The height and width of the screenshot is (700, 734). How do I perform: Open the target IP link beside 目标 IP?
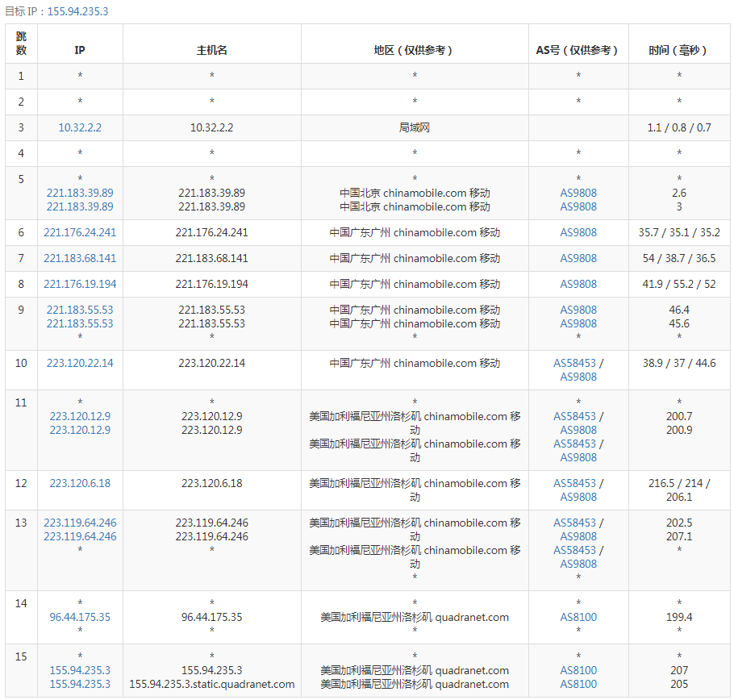[77, 11]
